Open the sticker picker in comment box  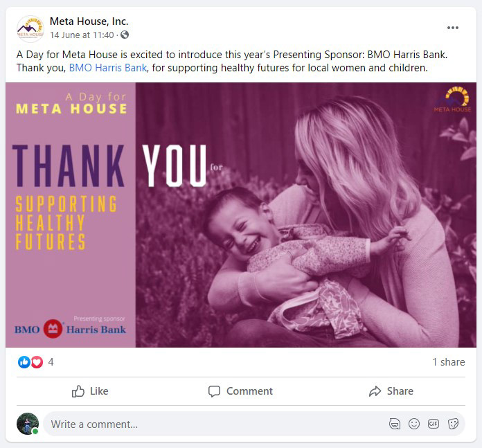(x=453, y=424)
